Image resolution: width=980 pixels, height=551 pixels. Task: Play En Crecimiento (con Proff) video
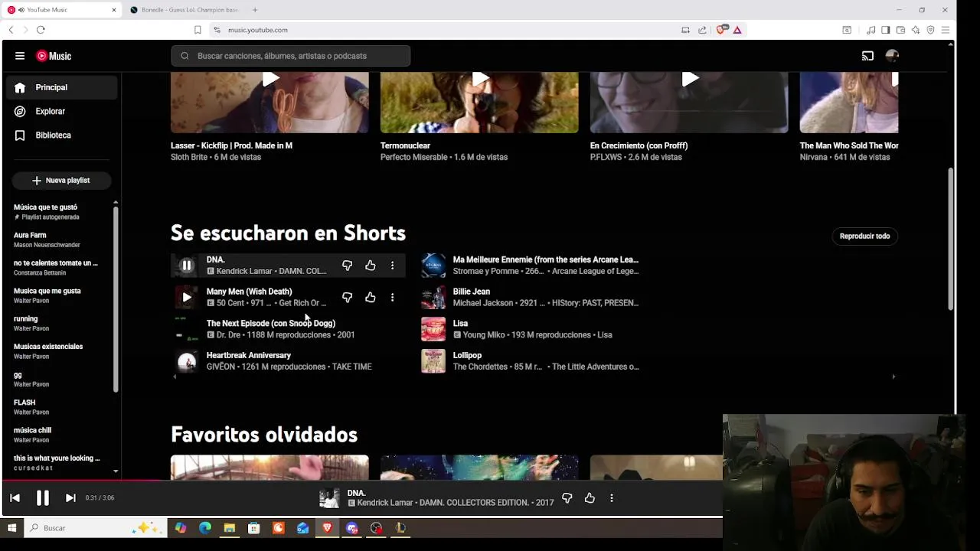coord(689,102)
